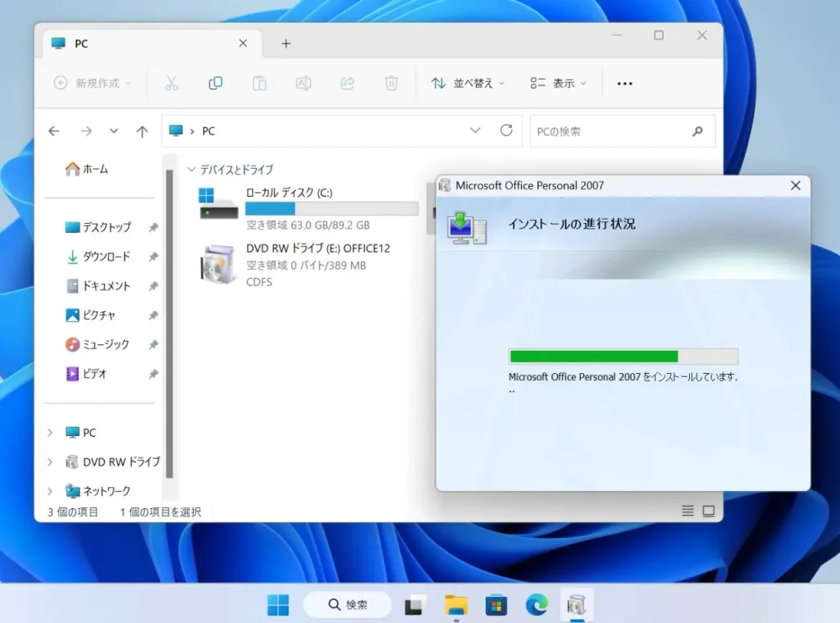Click the Copy icon in the toolbar
The height and width of the screenshot is (623, 840).
tap(215, 83)
